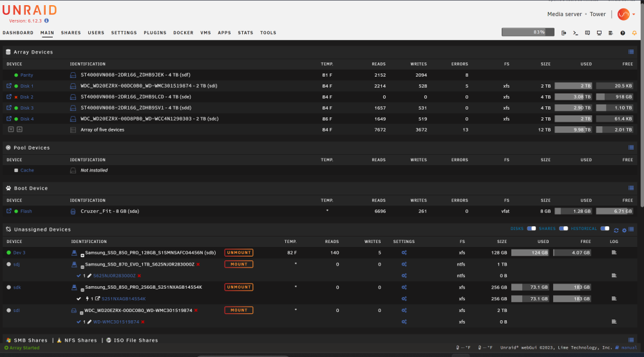Open the system log icon in top toolbar
The height and width of the screenshot is (357, 644).
click(x=611, y=33)
